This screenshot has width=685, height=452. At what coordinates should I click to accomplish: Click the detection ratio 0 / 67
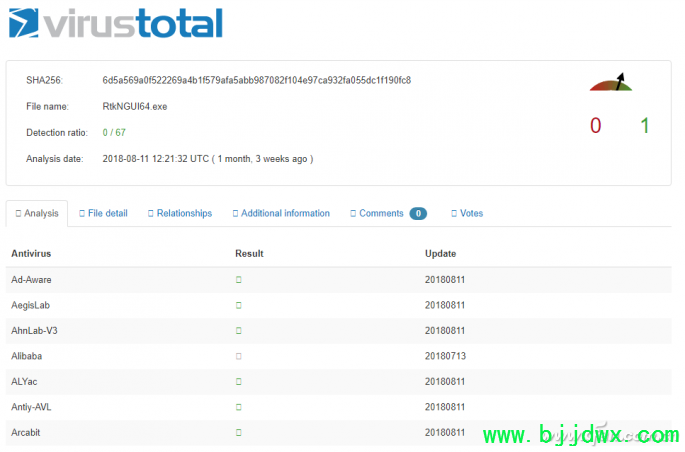coord(114,132)
